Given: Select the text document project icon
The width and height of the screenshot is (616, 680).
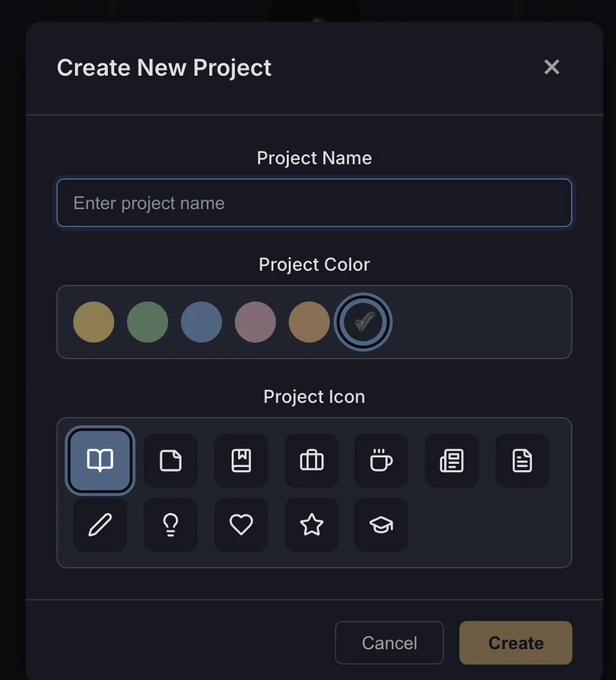Looking at the screenshot, I should 522,461.
